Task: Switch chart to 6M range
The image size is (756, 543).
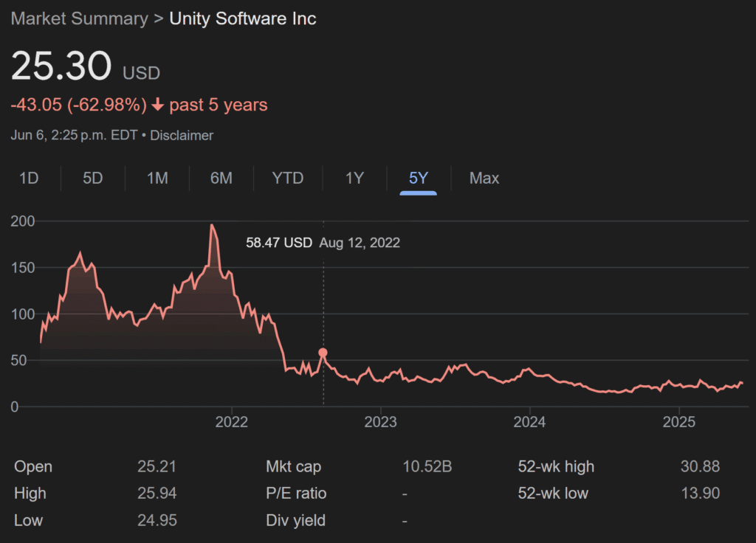Action: point(221,179)
